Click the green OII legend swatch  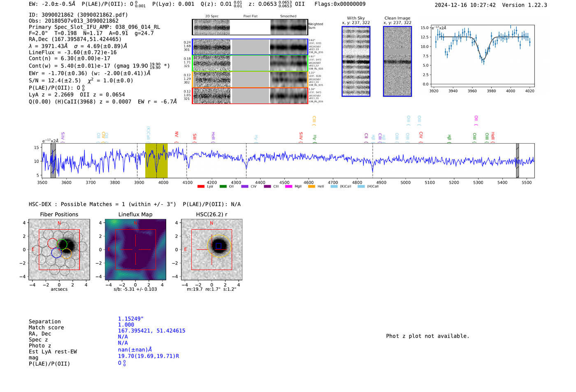(x=223, y=187)
